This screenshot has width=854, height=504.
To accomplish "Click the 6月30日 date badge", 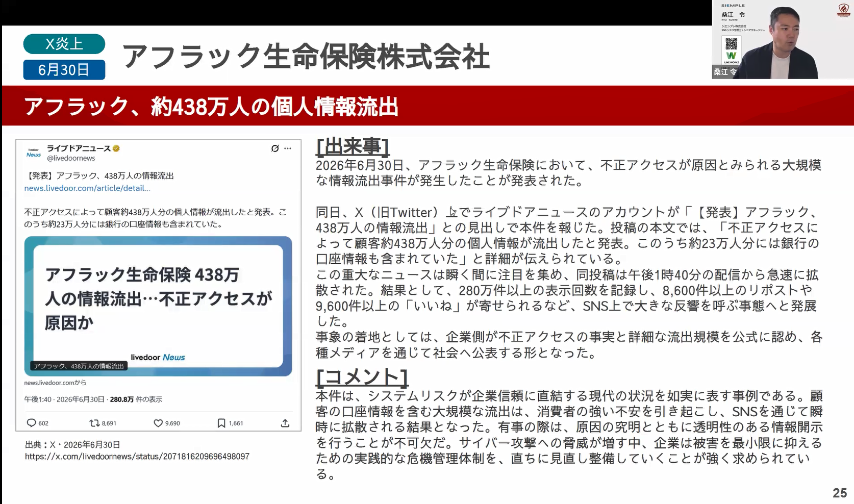I will click(x=64, y=70).
